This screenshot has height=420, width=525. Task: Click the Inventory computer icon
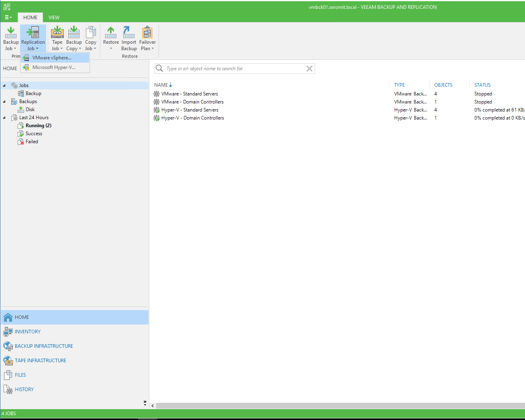pos(8,332)
